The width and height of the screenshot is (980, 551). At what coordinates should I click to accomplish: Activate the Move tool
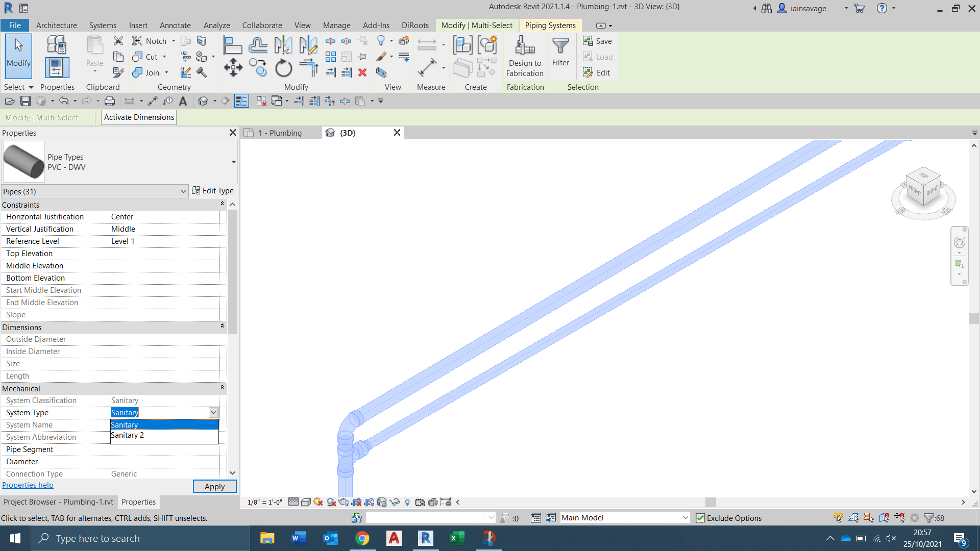click(x=233, y=68)
